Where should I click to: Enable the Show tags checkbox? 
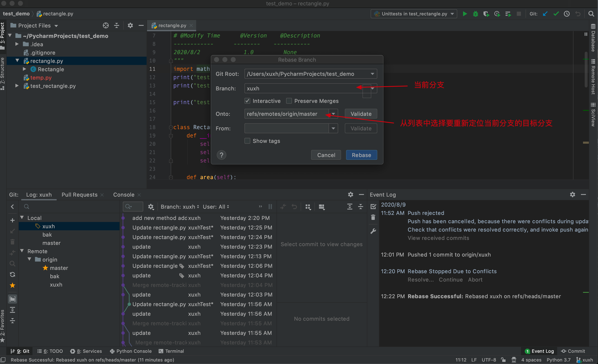[247, 141]
